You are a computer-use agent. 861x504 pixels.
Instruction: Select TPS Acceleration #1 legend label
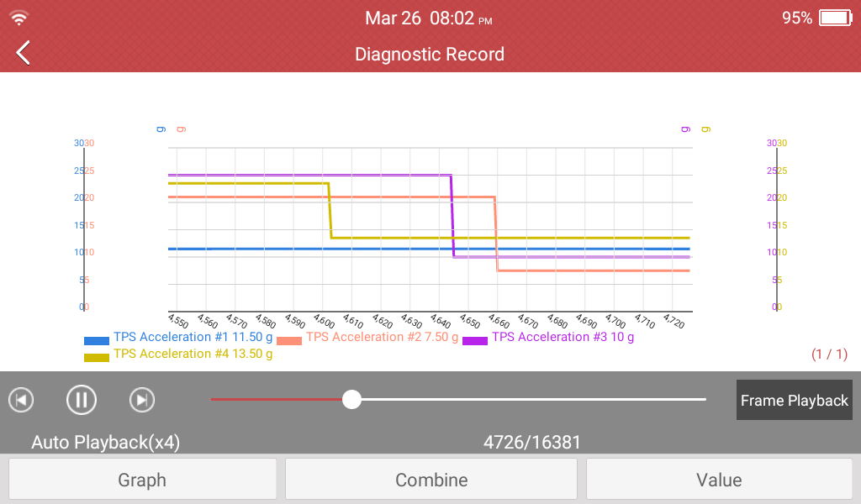pyautogui.click(x=193, y=337)
